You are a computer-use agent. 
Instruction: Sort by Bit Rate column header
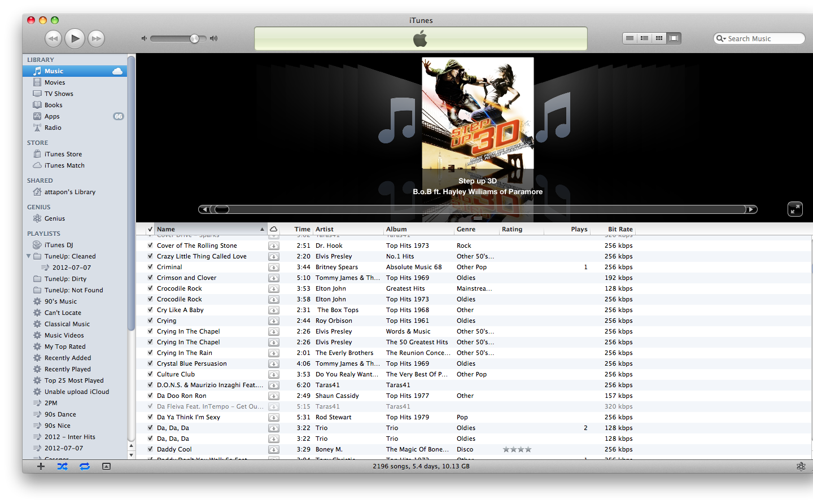(x=613, y=229)
